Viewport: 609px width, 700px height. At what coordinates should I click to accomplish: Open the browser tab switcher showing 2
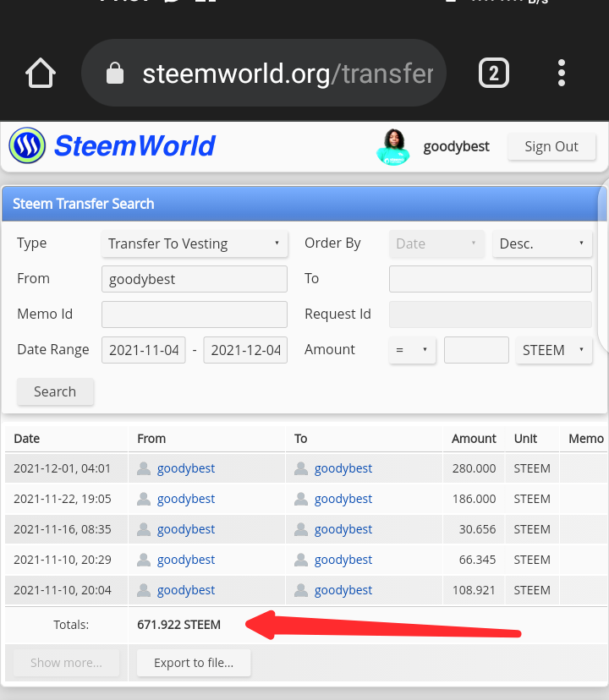[x=494, y=73]
